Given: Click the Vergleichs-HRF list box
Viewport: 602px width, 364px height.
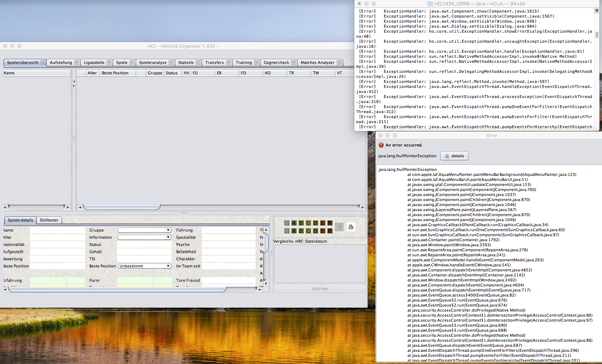Looking at the screenshot, I should click(320, 264).
